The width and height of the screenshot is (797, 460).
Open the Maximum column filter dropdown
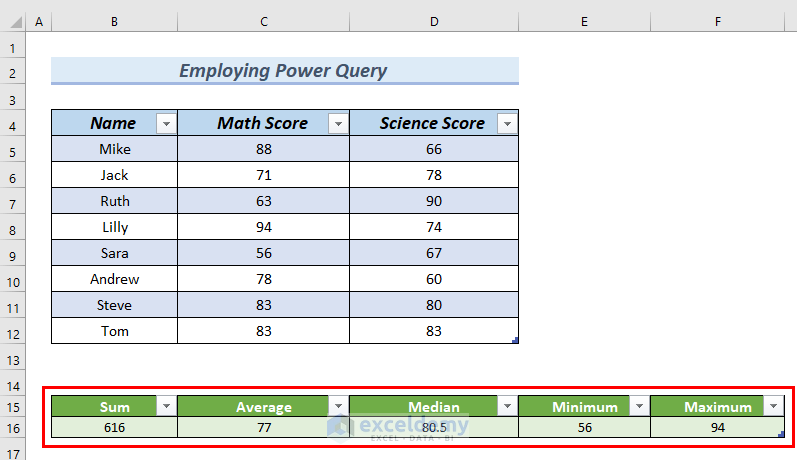pos(774,406)
